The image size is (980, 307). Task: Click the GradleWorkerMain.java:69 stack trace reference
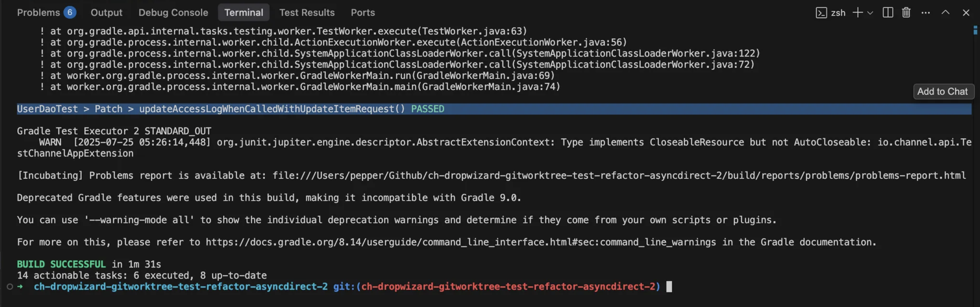click(483, 76)
